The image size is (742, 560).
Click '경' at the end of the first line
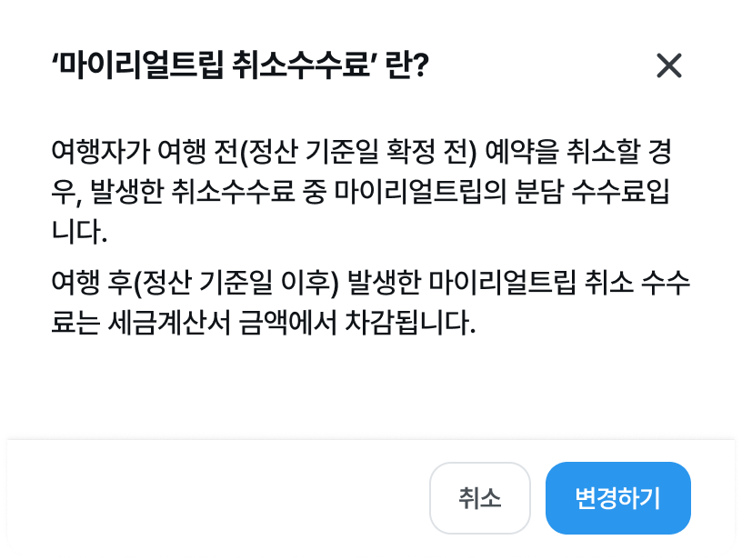click(677, 149)
